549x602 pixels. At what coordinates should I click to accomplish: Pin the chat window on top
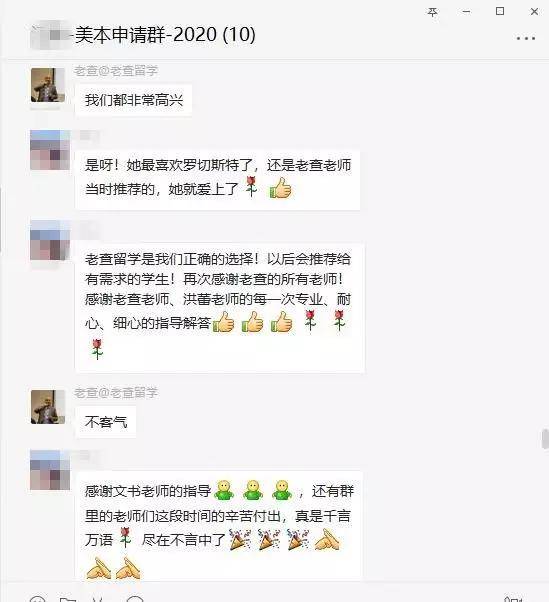[433, 12]
